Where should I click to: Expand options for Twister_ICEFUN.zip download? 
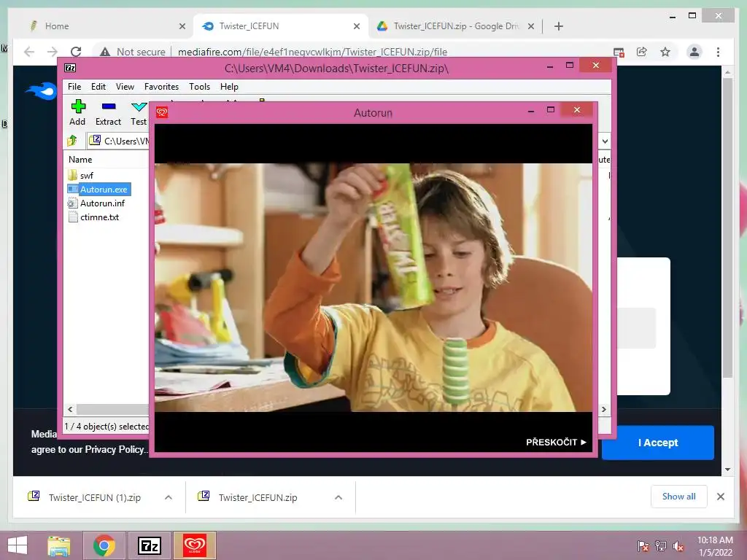pos(338,497)
